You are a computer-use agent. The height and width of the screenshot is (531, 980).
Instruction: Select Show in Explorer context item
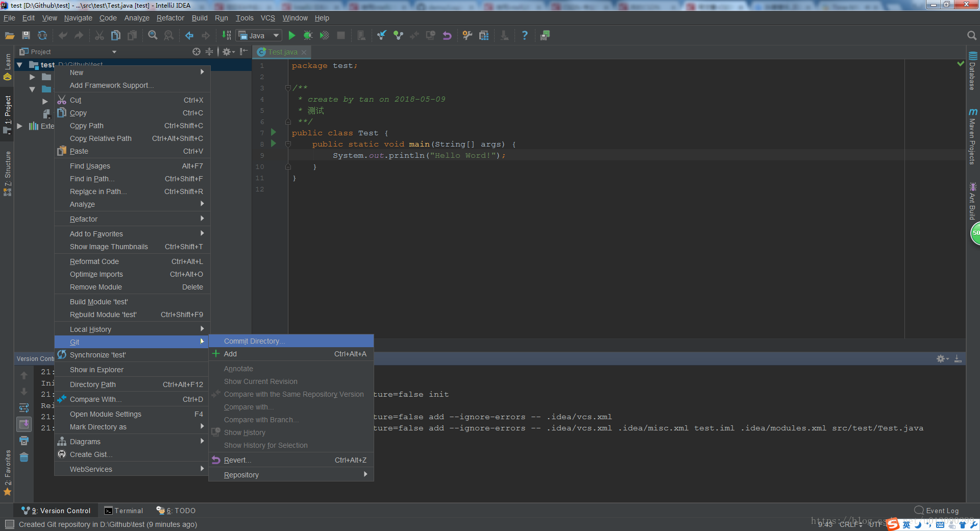click(x=133, y=370)
